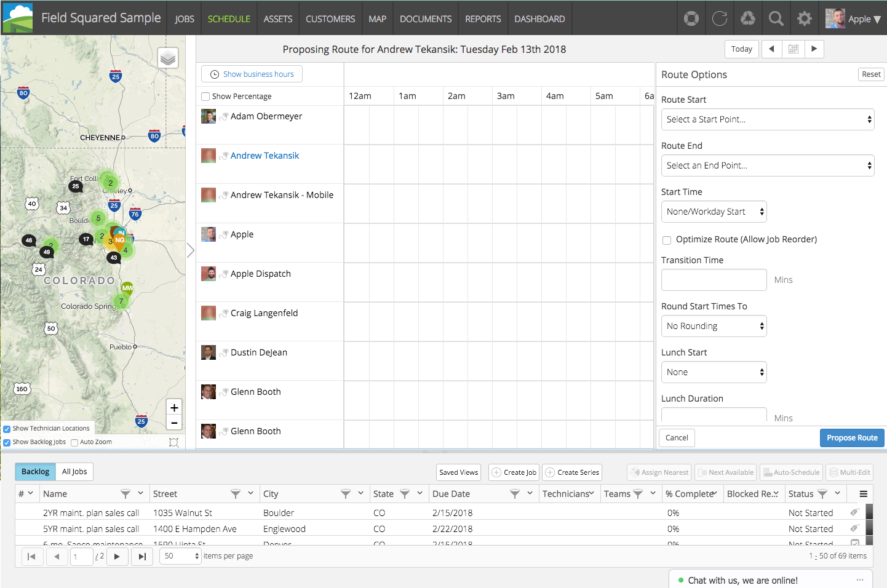Open the items per page dropdown
The width and height of the screenshot is (887, 588).
coord(181,556)
